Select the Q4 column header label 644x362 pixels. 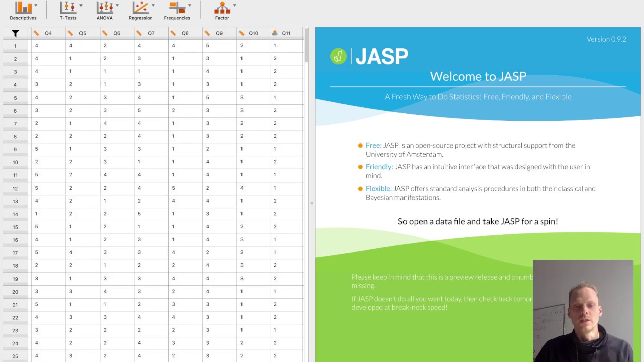coord(48,33)
